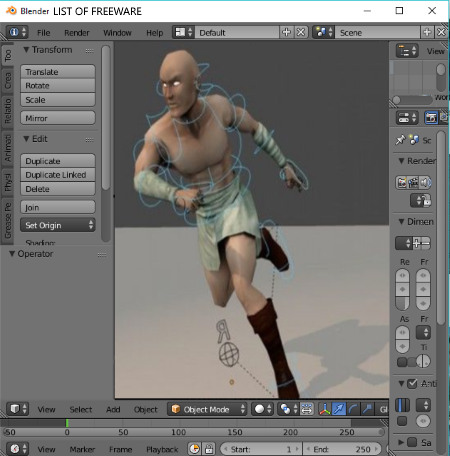450x456 pixels.
Task: Open the Object Mode dropdown
Action: tap(207, 409)
